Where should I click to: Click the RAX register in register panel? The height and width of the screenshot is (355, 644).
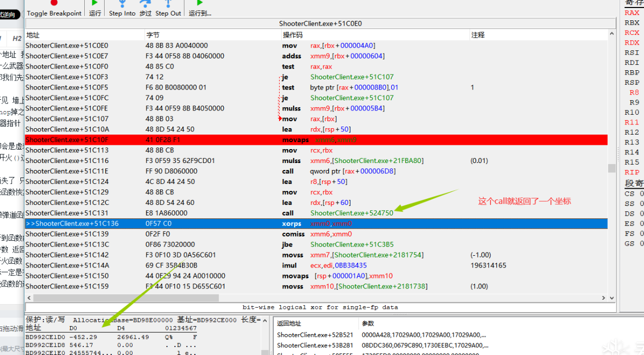[632, 13]
